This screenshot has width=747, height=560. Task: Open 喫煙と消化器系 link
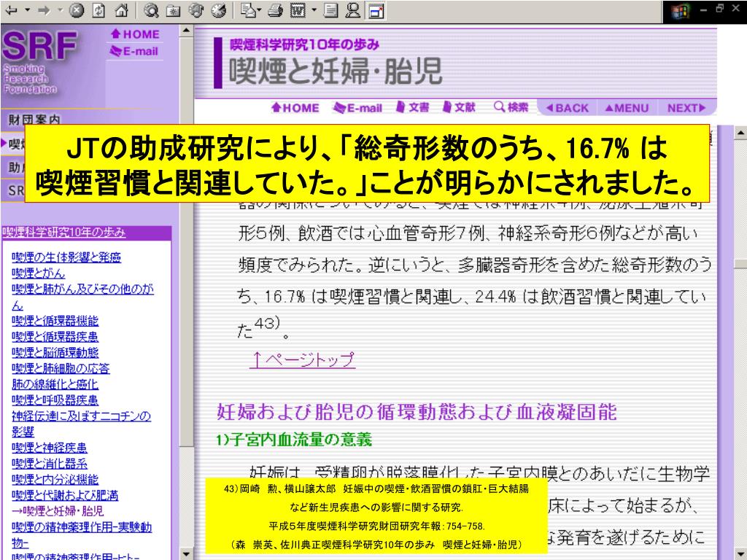click(x=50, y=463)
